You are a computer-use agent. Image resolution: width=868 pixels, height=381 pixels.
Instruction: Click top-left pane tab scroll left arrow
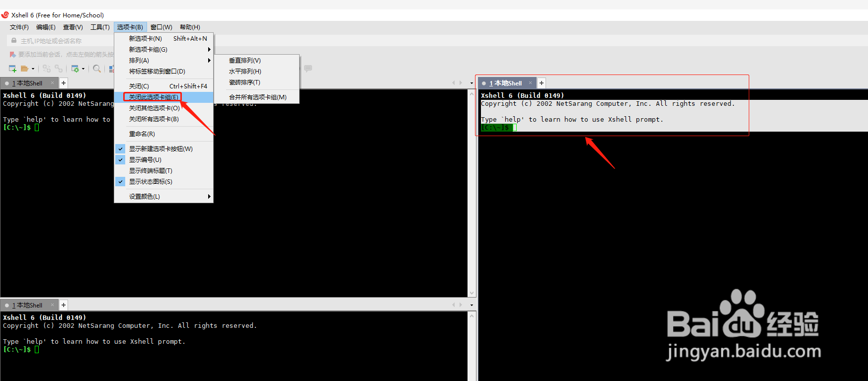click(x=454, y=83)
